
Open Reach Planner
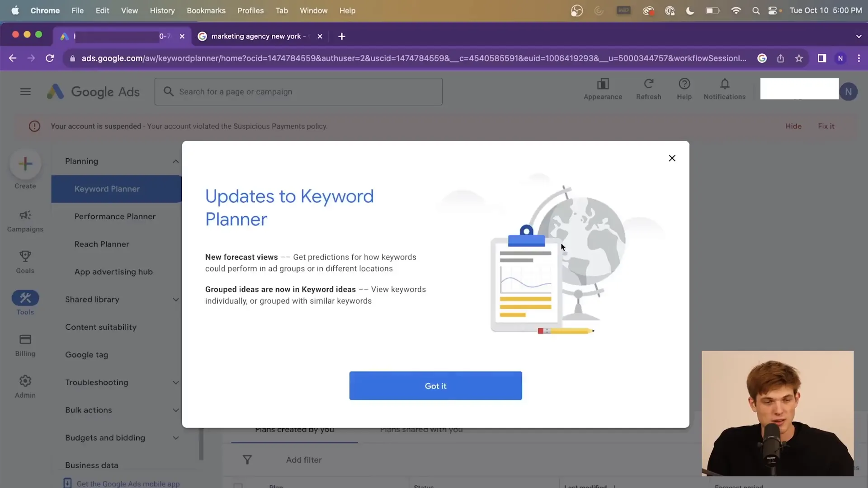tap(102, 244)
